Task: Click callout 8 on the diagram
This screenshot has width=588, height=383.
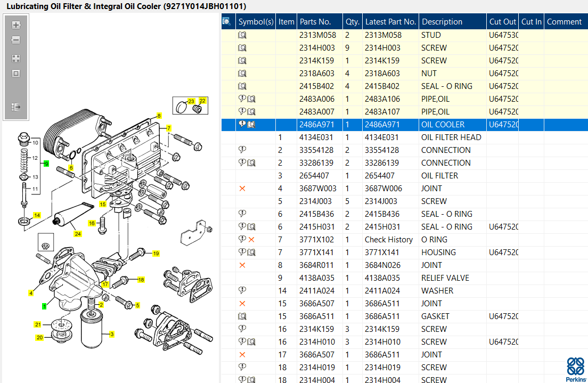Action: (159, 116)
